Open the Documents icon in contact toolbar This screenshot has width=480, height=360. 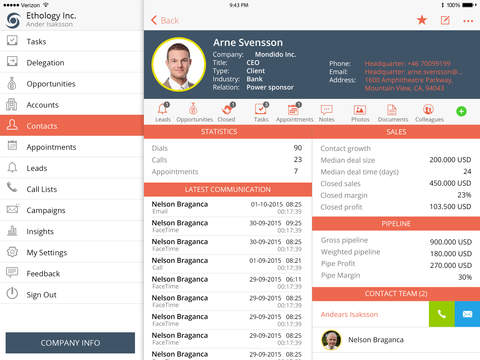tap(392, 113)
